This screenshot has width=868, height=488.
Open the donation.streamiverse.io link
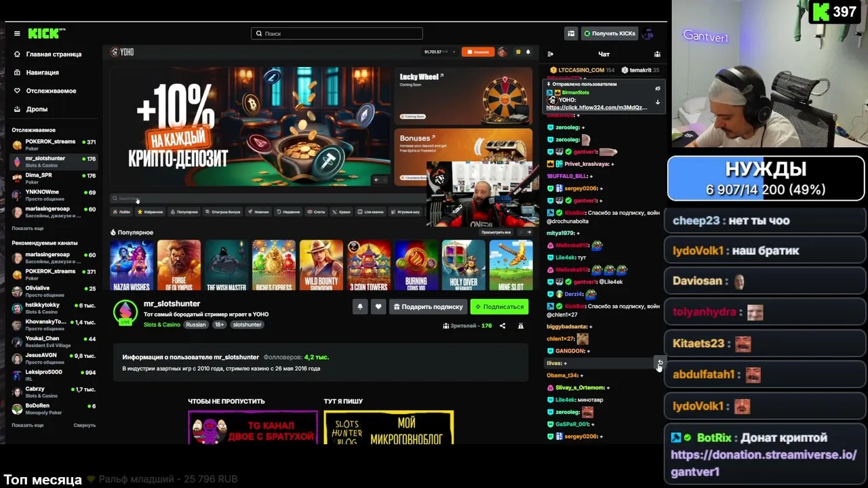(764, 463)
